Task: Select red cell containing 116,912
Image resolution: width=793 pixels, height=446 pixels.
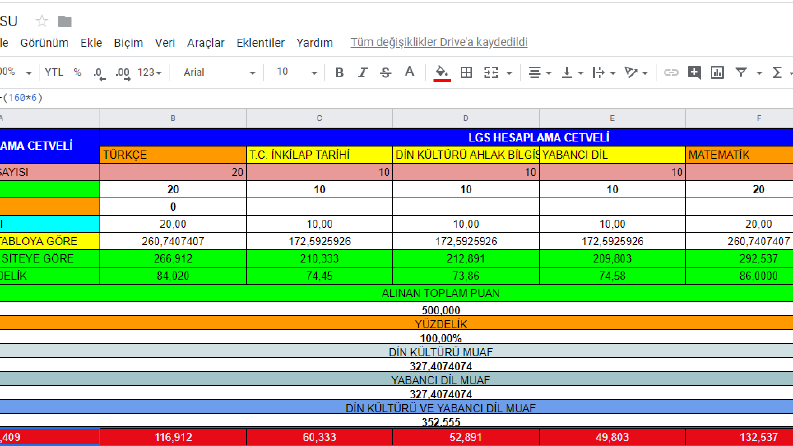Action: click(173, 437)
